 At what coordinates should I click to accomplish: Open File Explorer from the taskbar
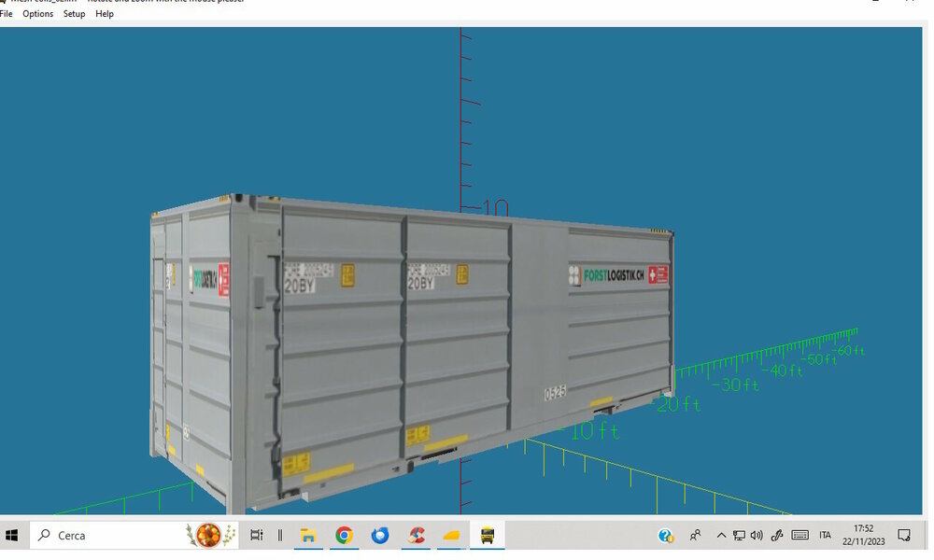point(308,536)
